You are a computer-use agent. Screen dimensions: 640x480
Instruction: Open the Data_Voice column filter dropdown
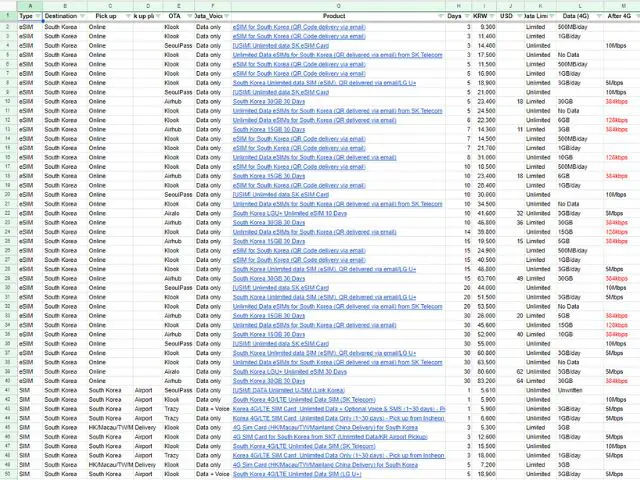227,16
